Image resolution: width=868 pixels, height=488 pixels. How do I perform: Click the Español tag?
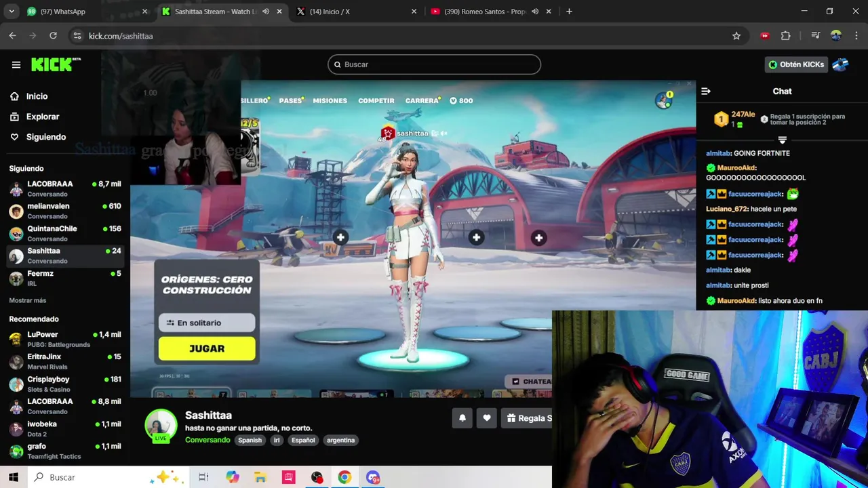click(303, 440)
